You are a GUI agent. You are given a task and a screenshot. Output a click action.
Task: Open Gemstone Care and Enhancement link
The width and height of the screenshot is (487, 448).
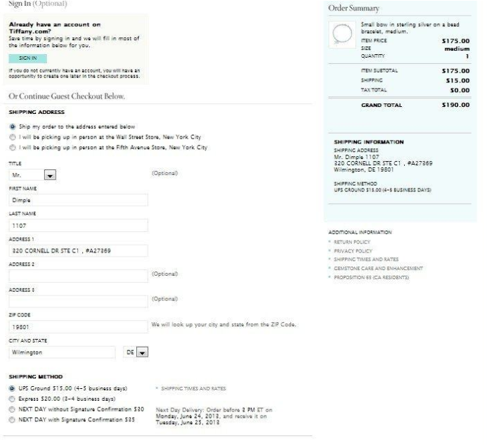point(378,268)
